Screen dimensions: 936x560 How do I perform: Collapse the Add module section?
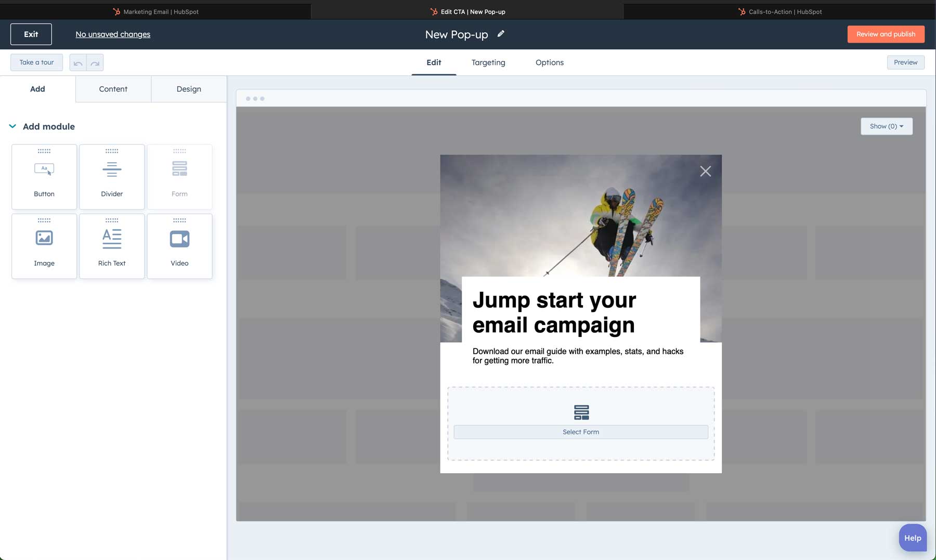coord(11,126)
